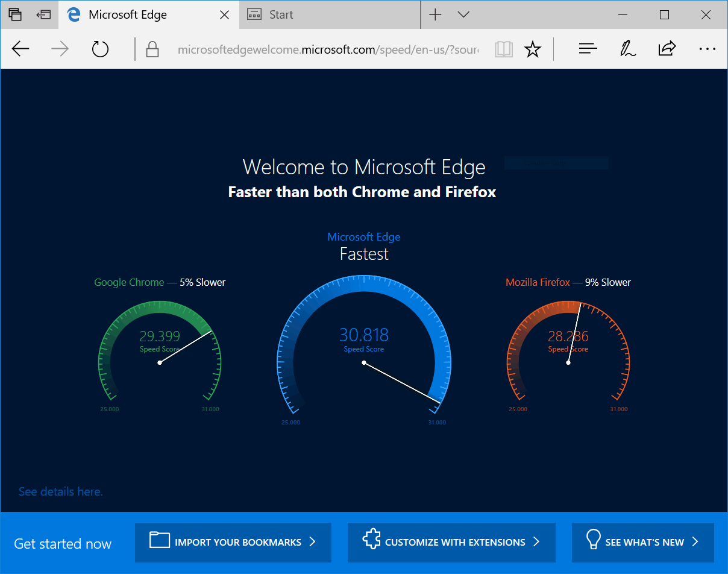Click the address bar URL
728x574 pixels.
(x=327, y=49)
